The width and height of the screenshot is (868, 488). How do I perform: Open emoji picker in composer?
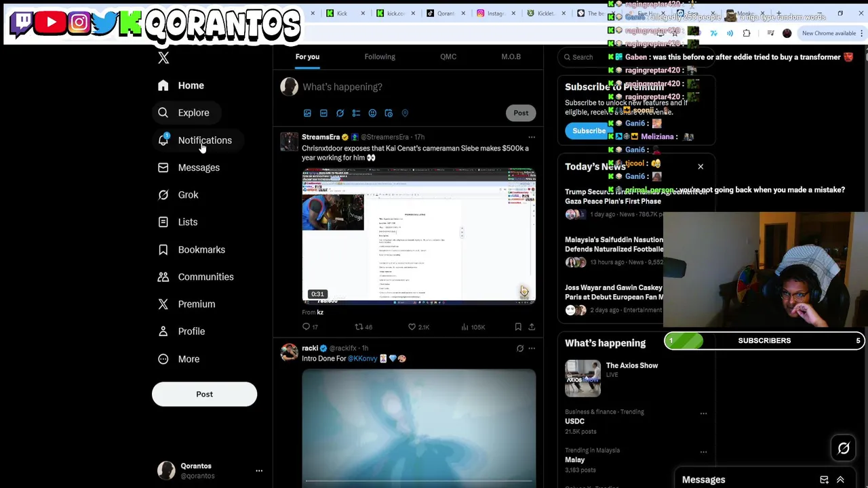[x=372, y=113]
